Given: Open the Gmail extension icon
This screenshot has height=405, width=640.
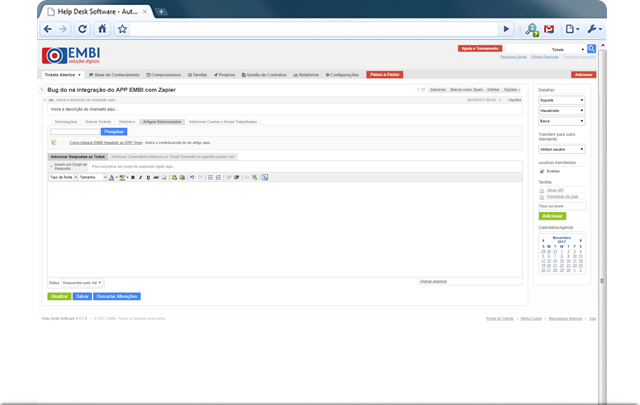Looking at the screenshot, I should [x=548, y=30].
